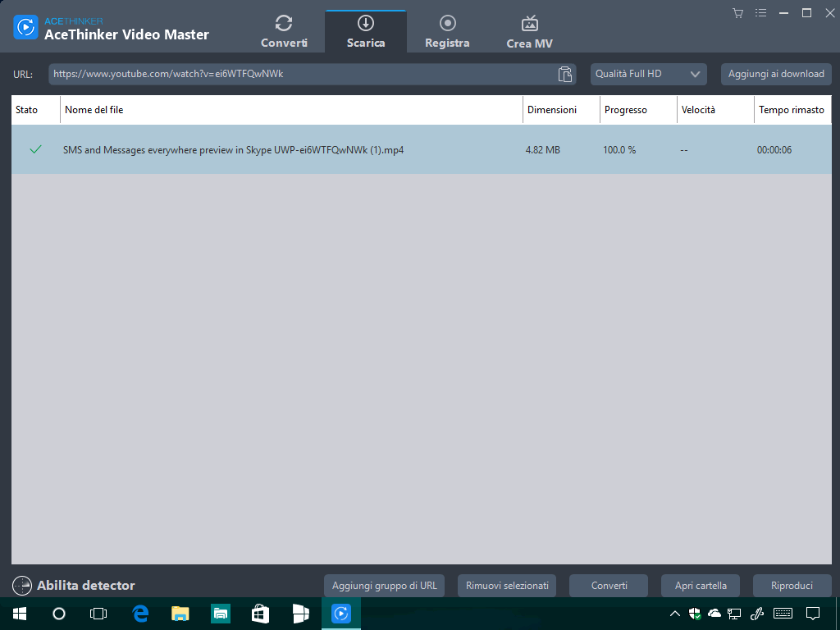Open the network tray icon
The height and width of the screenshot is (630, 840).
(734, 614)
